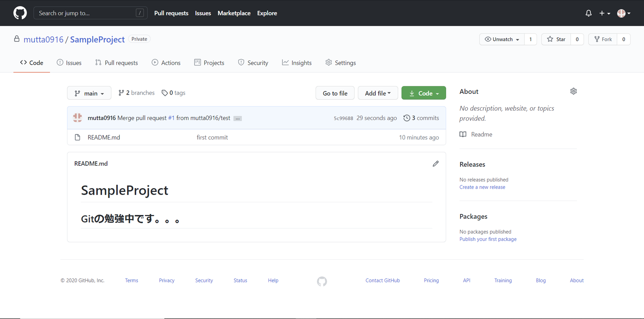This screenshot has height=319, width=644.
Task: Open commit hash 5c99688
Action: tap(343, 118)
